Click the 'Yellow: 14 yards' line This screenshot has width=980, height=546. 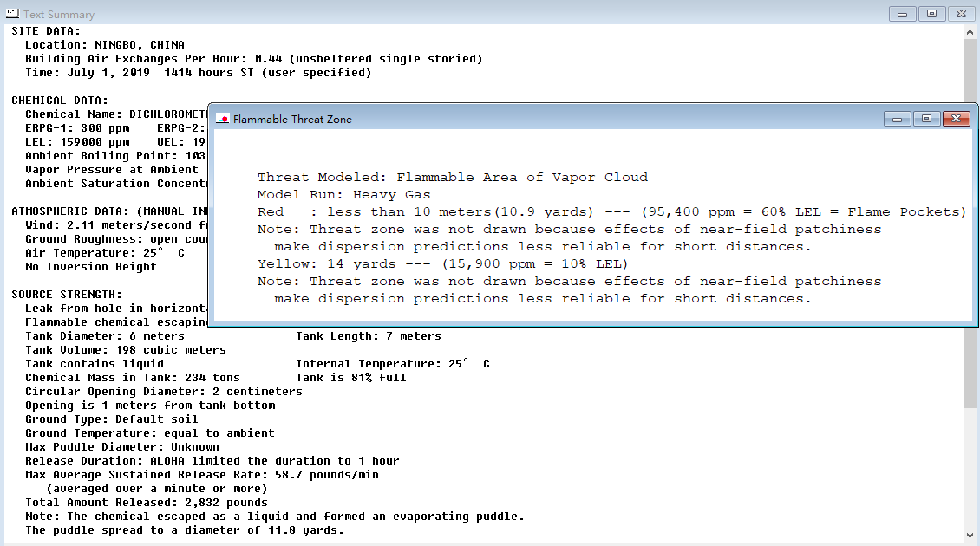pos(442,264)
